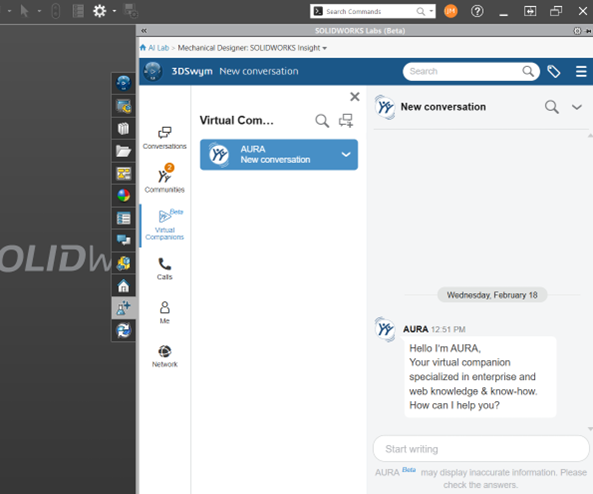Screen dimensions: 593x494
Task: Search inside the New conversation chat
Action: pos(552,107)
